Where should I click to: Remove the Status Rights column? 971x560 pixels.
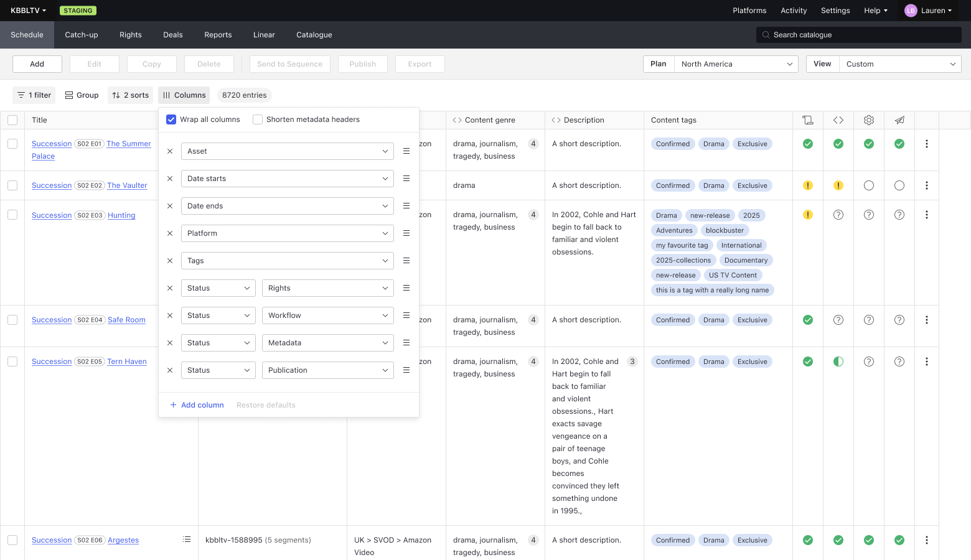click(170, 288)
